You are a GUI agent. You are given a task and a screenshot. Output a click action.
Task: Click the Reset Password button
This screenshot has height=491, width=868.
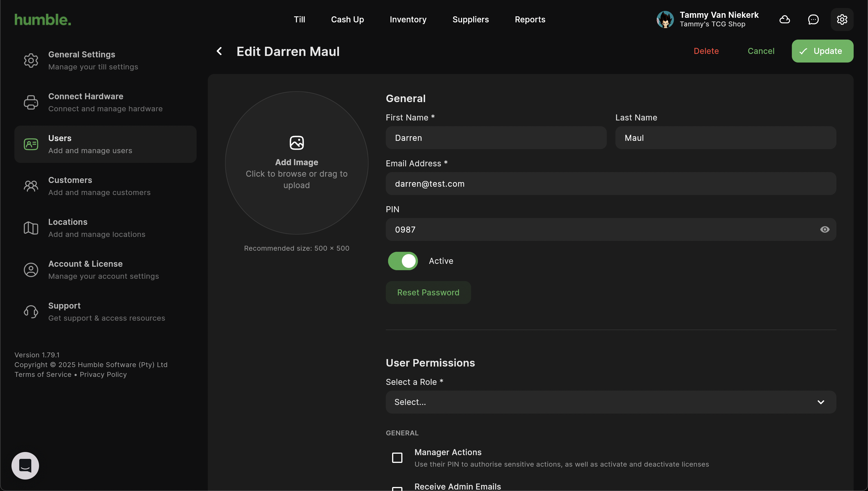428,292
